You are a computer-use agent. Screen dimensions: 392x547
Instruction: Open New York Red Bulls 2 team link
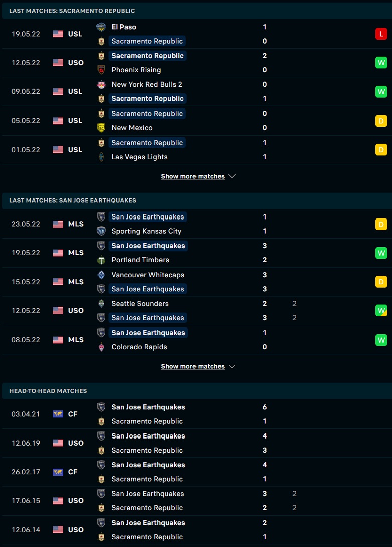[147, 84]
